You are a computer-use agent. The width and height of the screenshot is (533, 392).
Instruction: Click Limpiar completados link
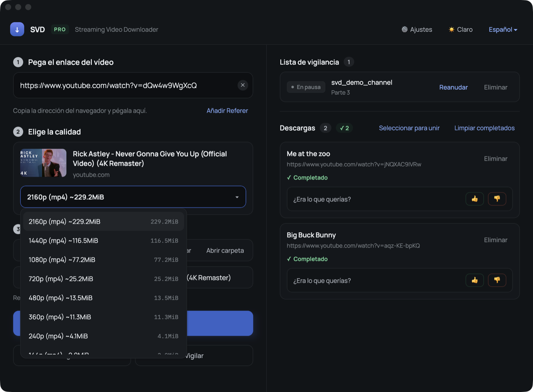click(x=484, y=128)
